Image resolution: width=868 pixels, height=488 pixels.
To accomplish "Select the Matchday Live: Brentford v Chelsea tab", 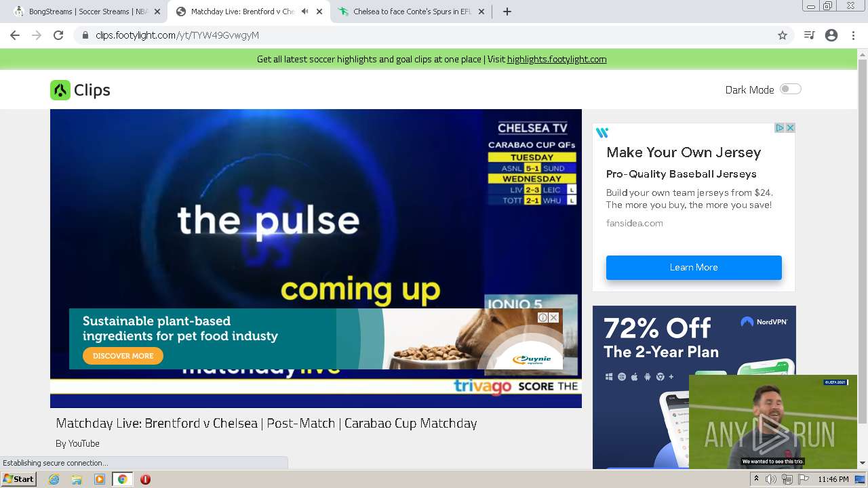I will point(241,12).
